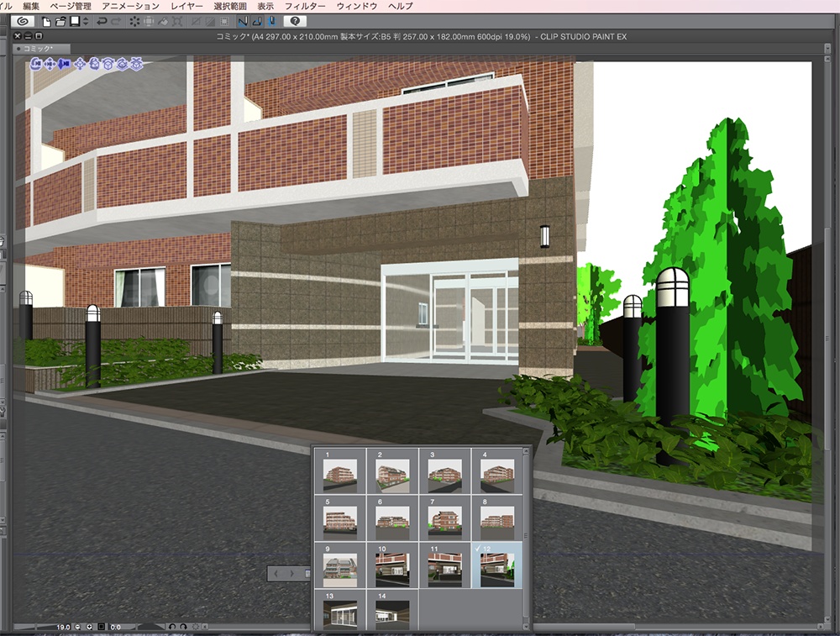Viewport: 840px width, 636px height.
Task: Select the 3D object tilt rotate icon
Action: coord(108,64)
